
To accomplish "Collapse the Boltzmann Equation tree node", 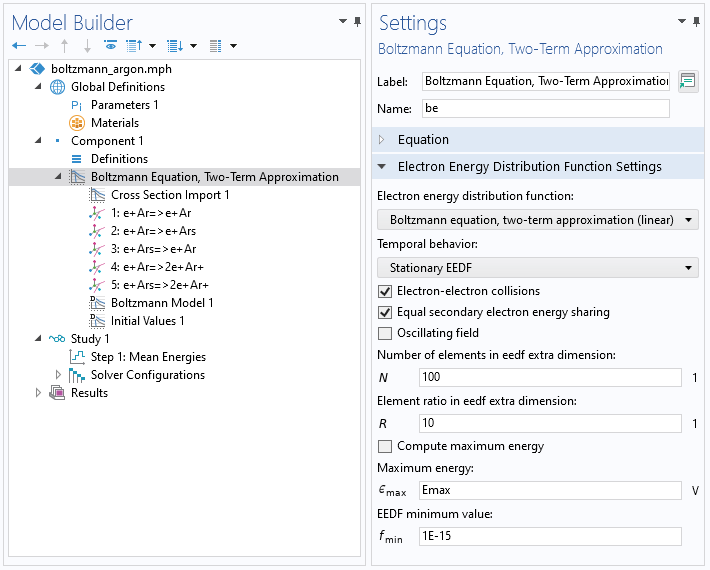I will (x=58, y=177).
